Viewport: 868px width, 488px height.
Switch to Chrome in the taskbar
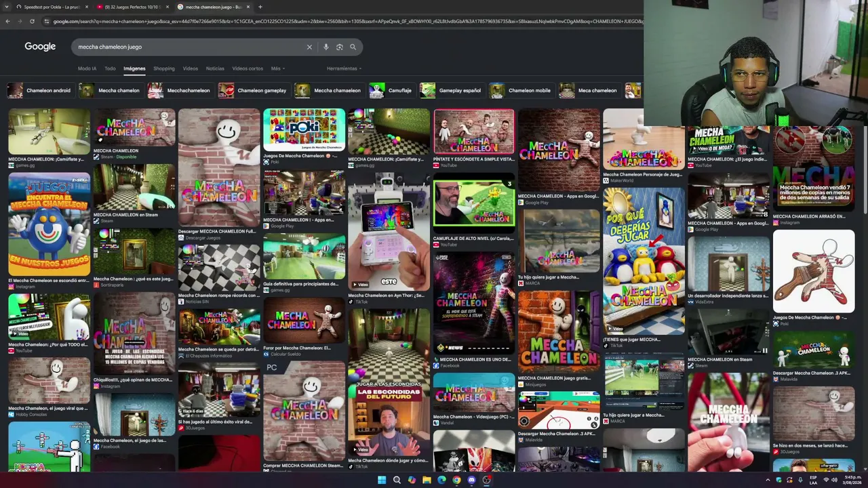(x=456, y=480)
